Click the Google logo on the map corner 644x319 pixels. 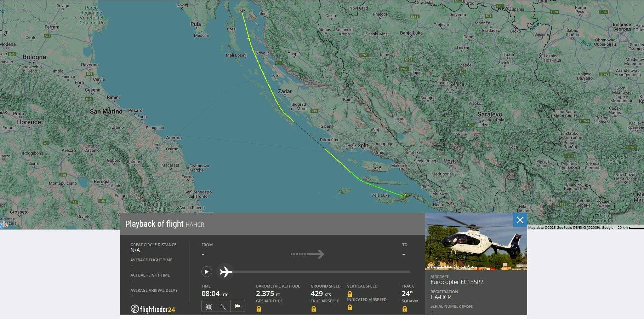coord(4,225)
